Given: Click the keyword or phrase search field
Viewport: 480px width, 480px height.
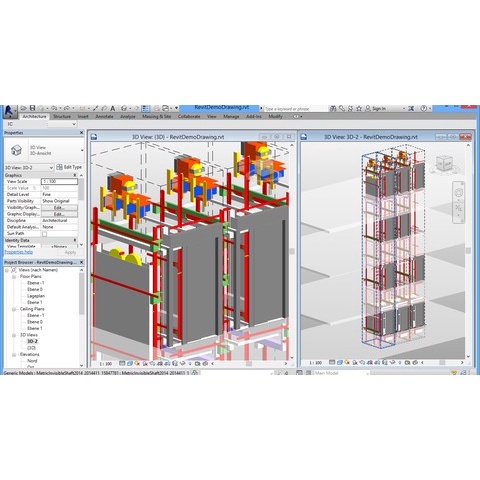Looking at the screenshot, I should click(x=295, y=109).
